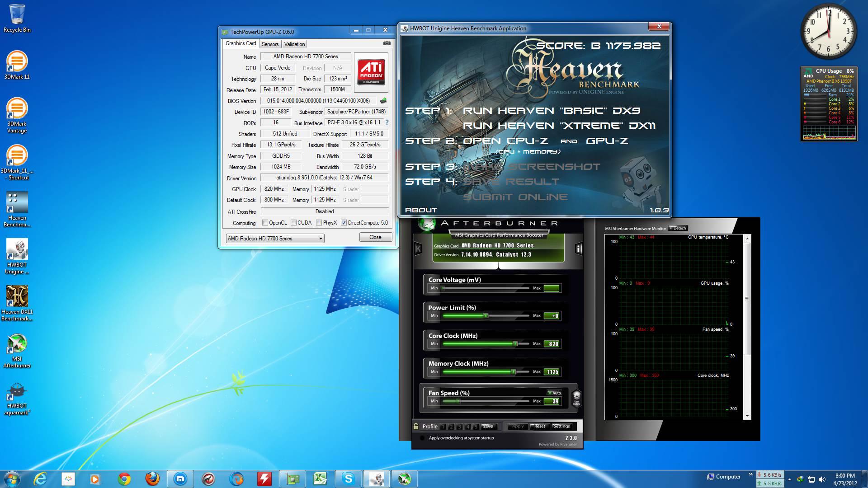Viewport: 868px width, 488px height.
Task: Click the taskbar date and time
Action: click(x=845, y=479)
